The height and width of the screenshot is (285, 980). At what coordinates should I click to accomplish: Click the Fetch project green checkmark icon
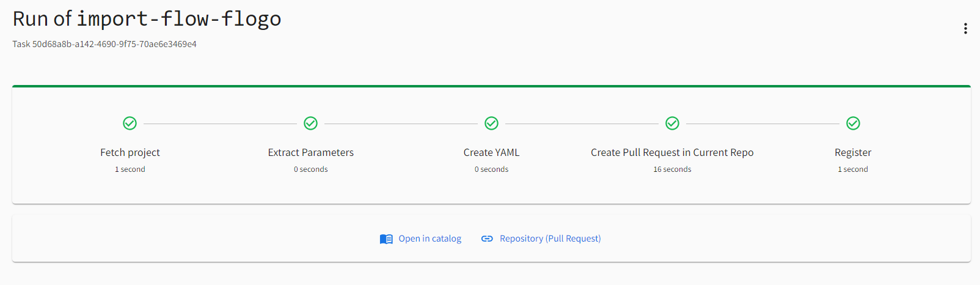130,124
